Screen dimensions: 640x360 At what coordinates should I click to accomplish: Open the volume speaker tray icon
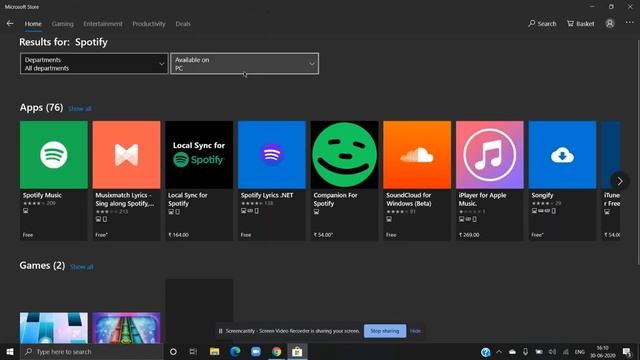tap(552, 352)
